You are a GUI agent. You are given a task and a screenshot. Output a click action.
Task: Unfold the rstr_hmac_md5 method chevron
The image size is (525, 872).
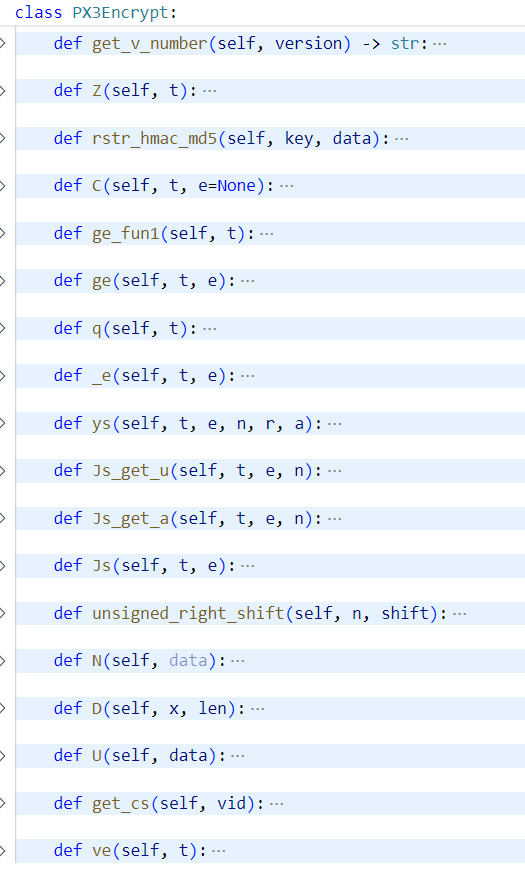pyautogui.click(x=2, y=138)
